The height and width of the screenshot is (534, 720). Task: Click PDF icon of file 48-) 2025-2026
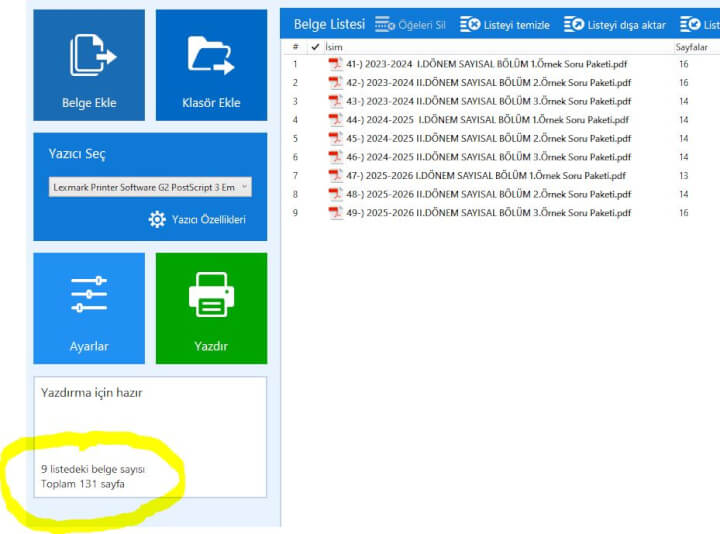[335, 194]
